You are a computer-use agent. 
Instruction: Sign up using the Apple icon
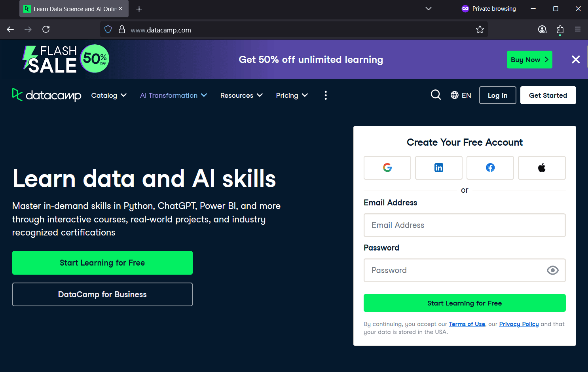pyautogui.click(x=541, y=167)
